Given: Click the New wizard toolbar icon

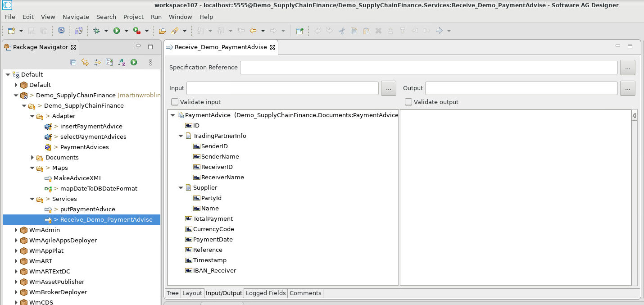Looking at the screenshot, I should coord(11,31).
